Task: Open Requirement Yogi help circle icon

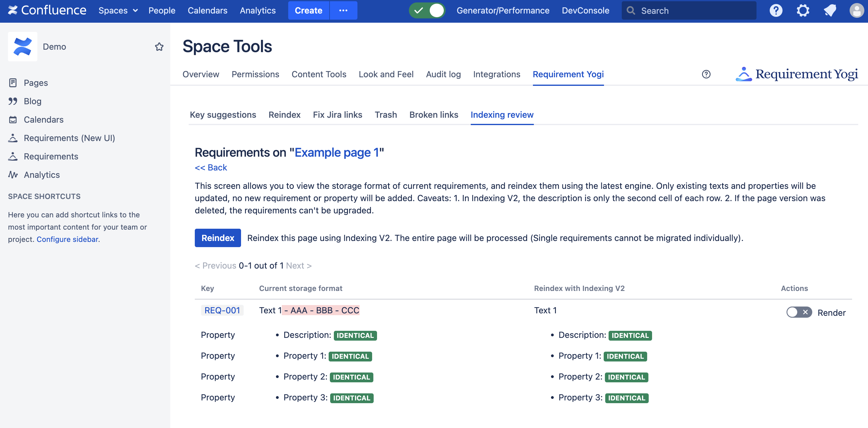Action: (x=706, y=74)
